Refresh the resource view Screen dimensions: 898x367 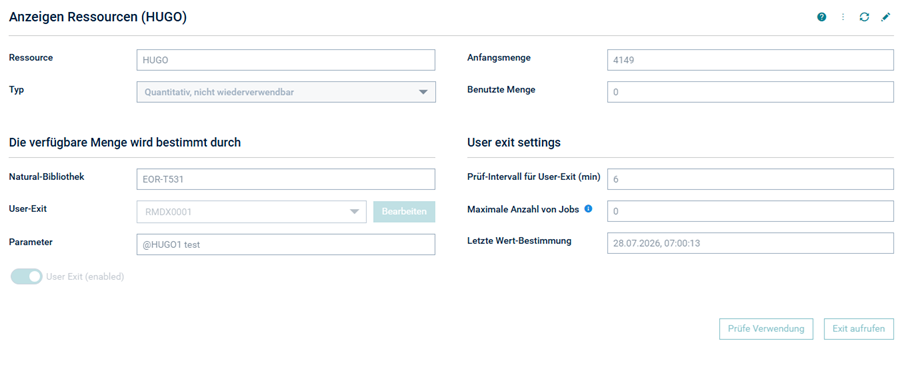[x=864, y=17]
